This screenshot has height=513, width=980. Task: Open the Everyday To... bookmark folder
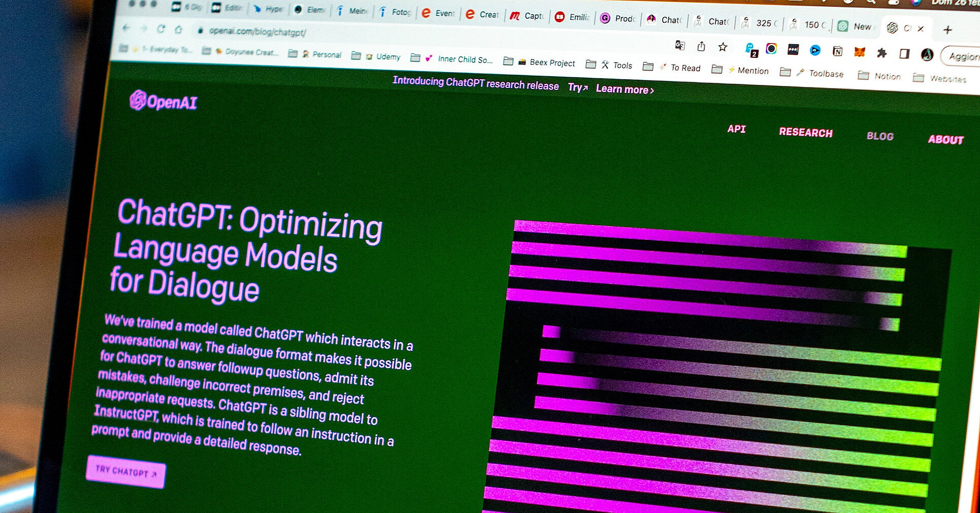coord(155,49)
